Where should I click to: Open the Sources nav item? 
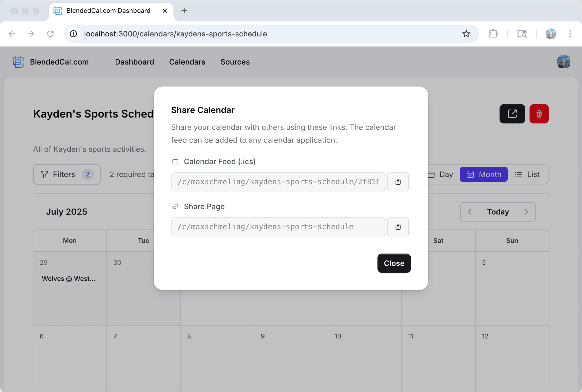pyautogui.click(x=235, y=62)
